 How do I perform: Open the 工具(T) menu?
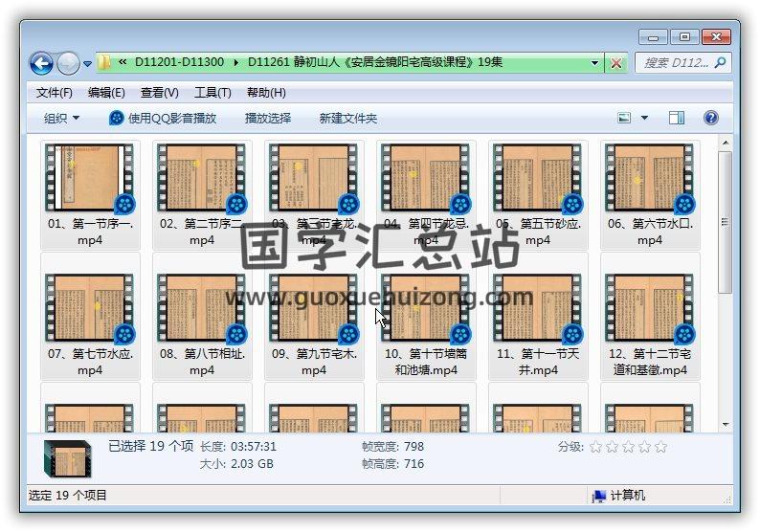point(212,93)
